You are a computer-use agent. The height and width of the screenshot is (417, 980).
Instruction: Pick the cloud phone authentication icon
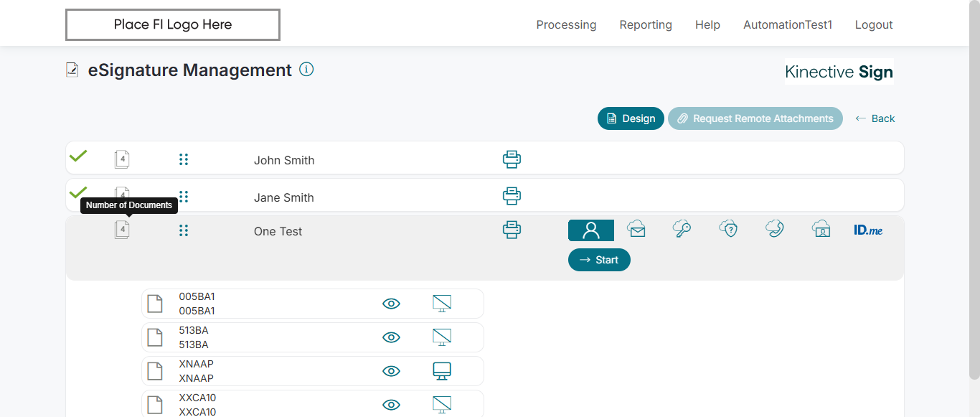tap(775, 230)
